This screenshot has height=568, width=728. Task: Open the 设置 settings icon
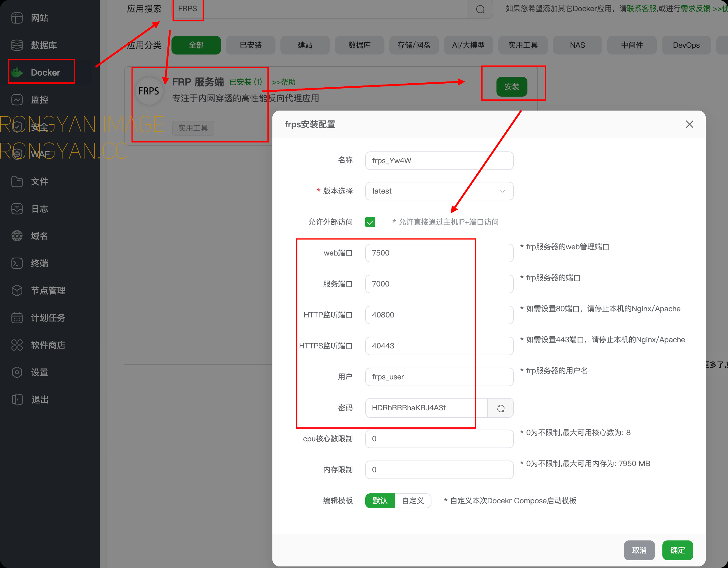coord(17,372)
